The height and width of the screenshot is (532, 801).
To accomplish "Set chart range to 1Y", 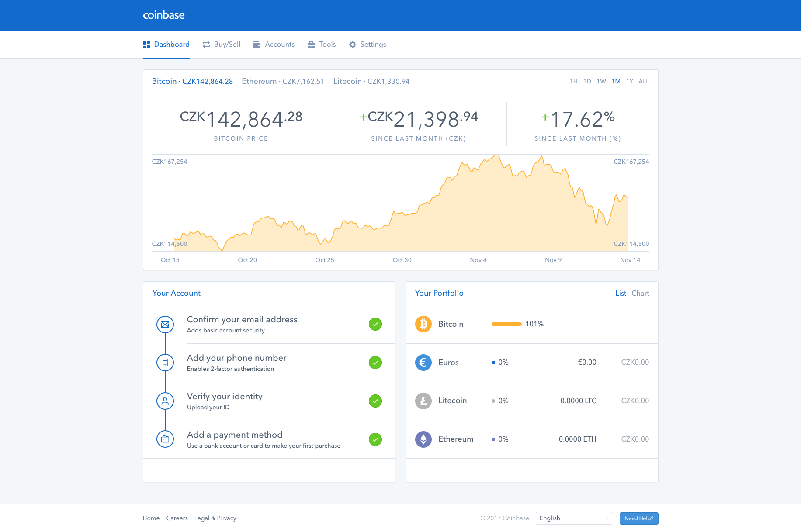I will click(630, 81).
